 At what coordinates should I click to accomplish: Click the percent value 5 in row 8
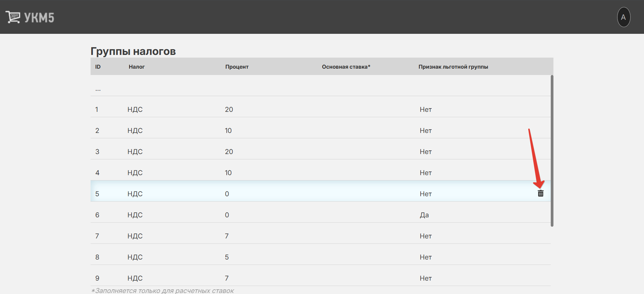click(x=227, y=257)
